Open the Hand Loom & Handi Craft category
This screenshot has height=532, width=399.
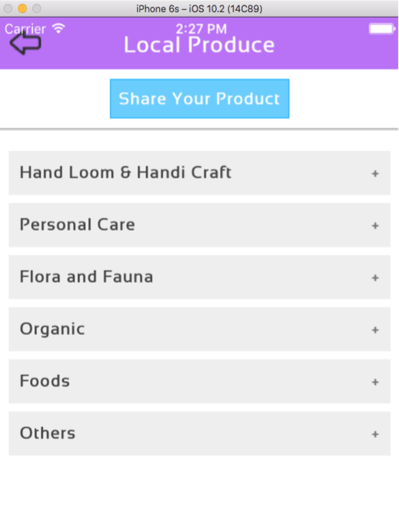click(x=199, y=173)
